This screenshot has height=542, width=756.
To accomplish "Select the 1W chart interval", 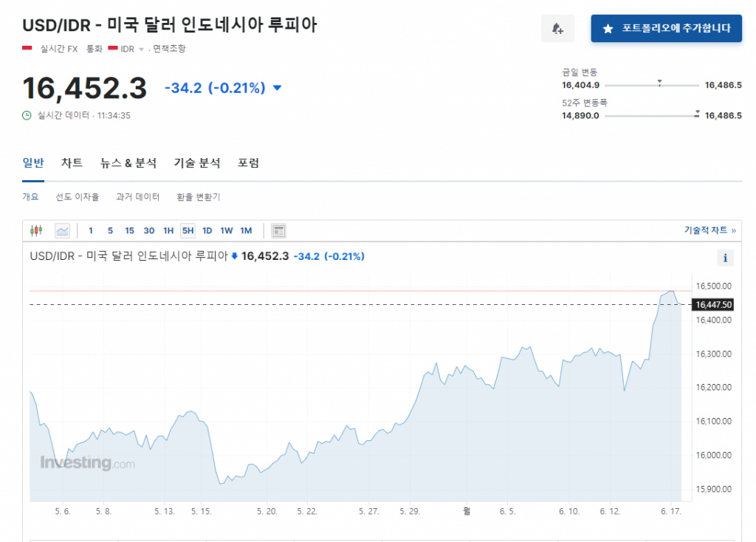I will pos(227,230).
